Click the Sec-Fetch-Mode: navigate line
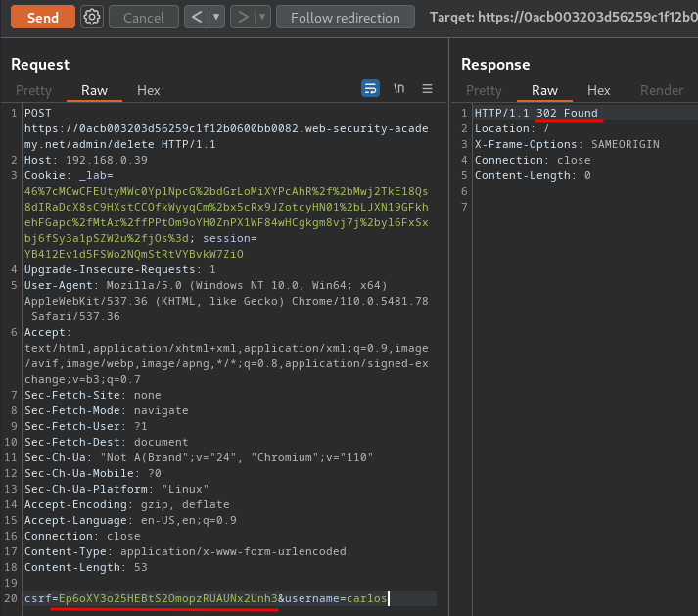698x616 pixels. click(107, 410)
